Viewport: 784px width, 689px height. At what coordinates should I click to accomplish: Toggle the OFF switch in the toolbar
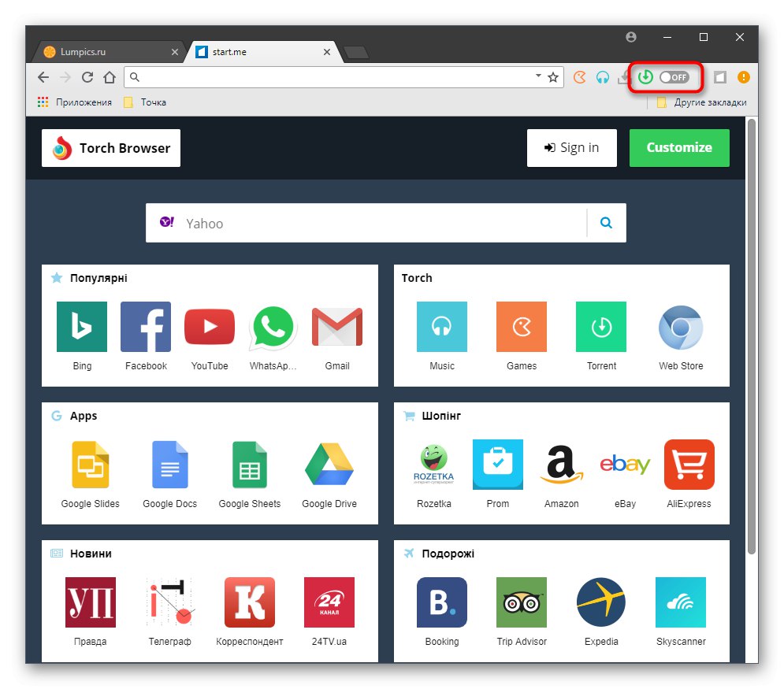click(674, 77)
